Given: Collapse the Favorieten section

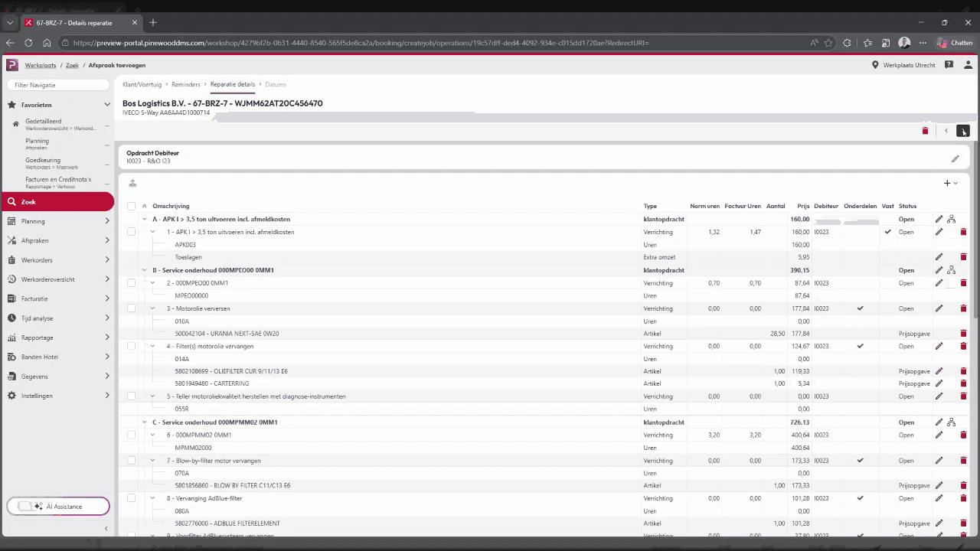Looking at the screenshot, I should tap(107, 105).
